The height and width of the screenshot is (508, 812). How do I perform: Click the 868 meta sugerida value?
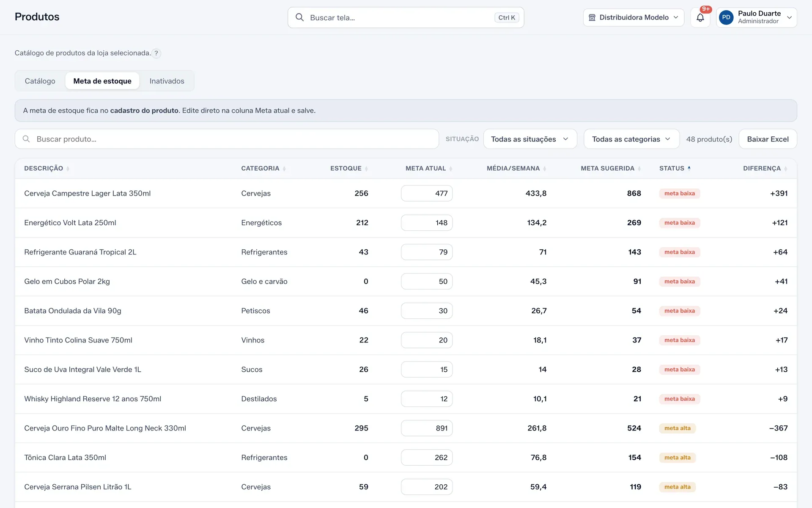pyautogui.click(x=634, y=193)
